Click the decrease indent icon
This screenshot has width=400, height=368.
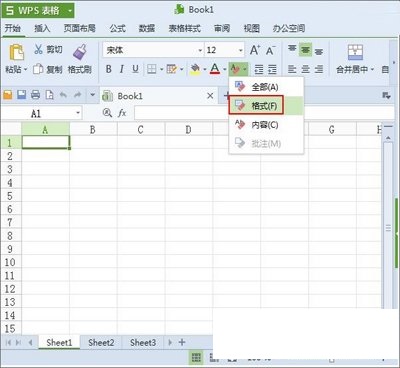(259, 69)
